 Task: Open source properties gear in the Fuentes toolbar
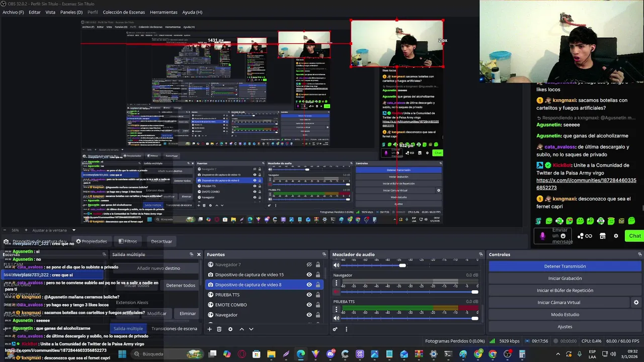[x=230, y=329]
